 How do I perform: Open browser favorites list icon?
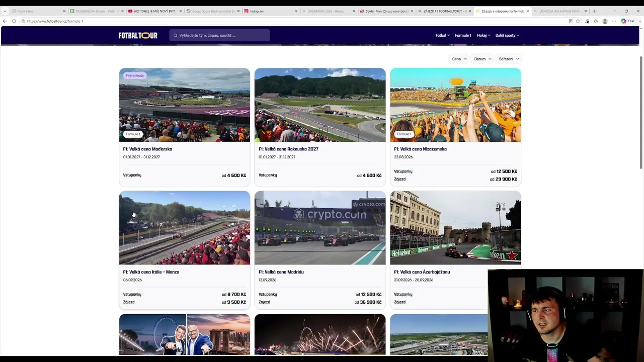(x=596, y=21)
